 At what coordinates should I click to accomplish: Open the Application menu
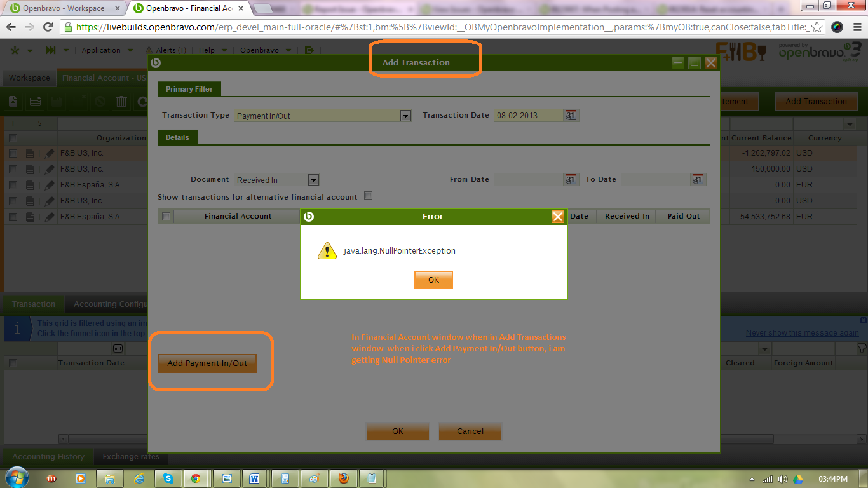tap(107, 50)
